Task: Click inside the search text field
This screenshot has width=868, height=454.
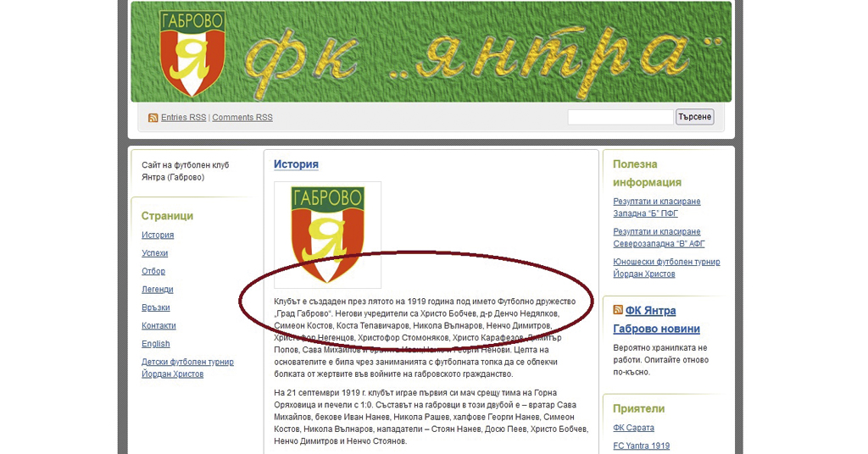Action: click(620, 118)
